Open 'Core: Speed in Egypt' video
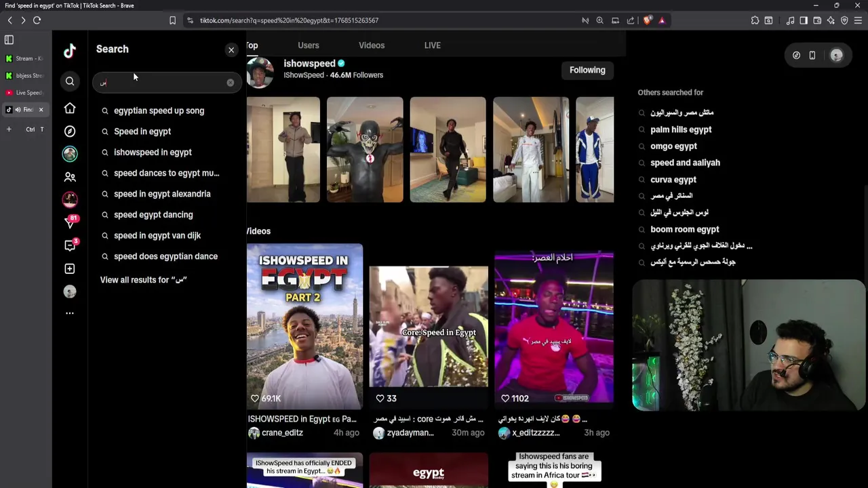Image resolution: width=868 pixels, height=488 pixels. [x=429, y=327]
